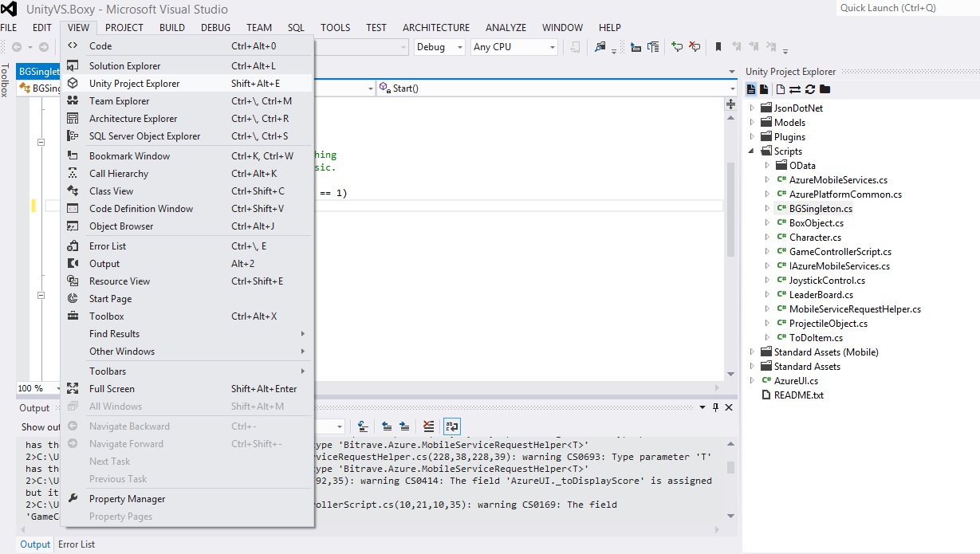Switch to the Error List tab
The image size is (980, 554).
click(x=77, y=544)
